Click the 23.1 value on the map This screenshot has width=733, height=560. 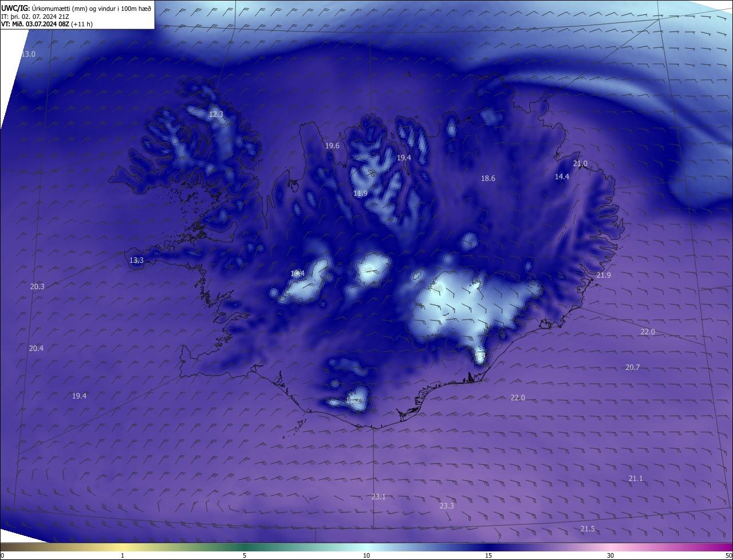(x=379, y=497)
